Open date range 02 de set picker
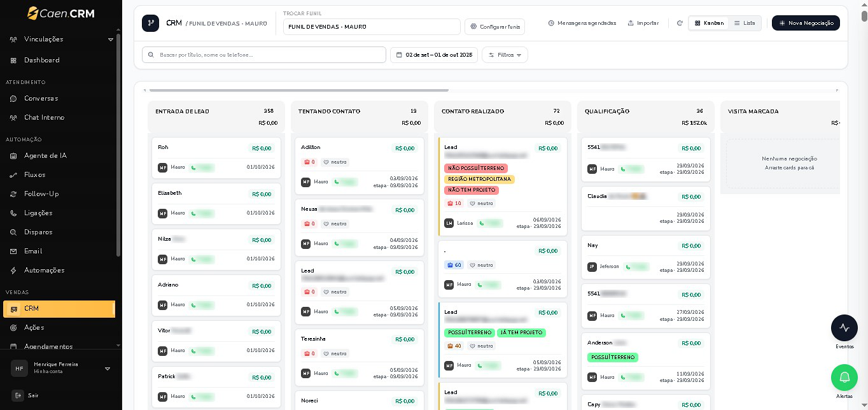Screen dimensions: 868x410 (434, 55)
